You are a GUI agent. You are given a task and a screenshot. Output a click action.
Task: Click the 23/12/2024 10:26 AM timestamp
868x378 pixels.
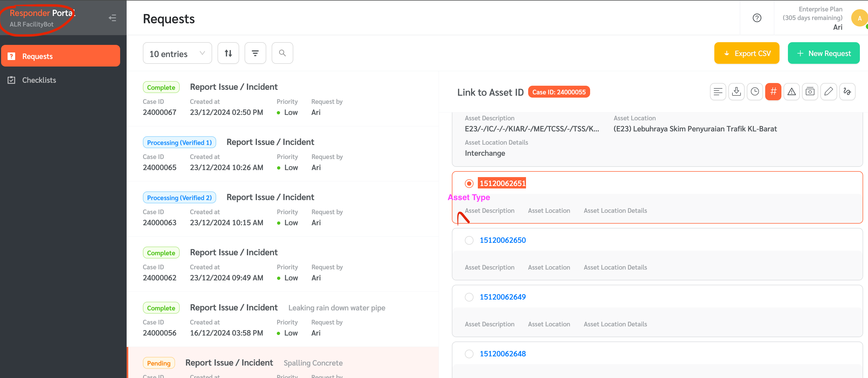point(226,168)
